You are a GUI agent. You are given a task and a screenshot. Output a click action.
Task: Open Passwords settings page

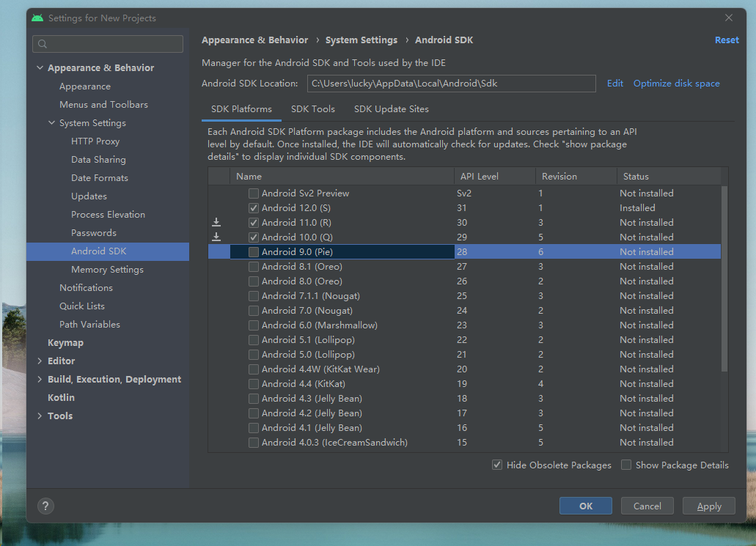(94, 233)
